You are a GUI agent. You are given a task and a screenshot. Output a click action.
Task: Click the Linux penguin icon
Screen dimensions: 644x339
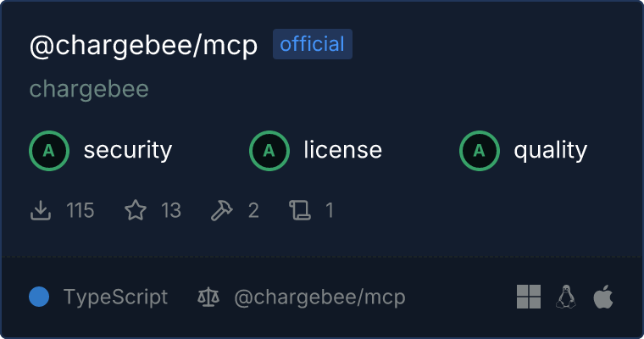[x=566, y=297]
